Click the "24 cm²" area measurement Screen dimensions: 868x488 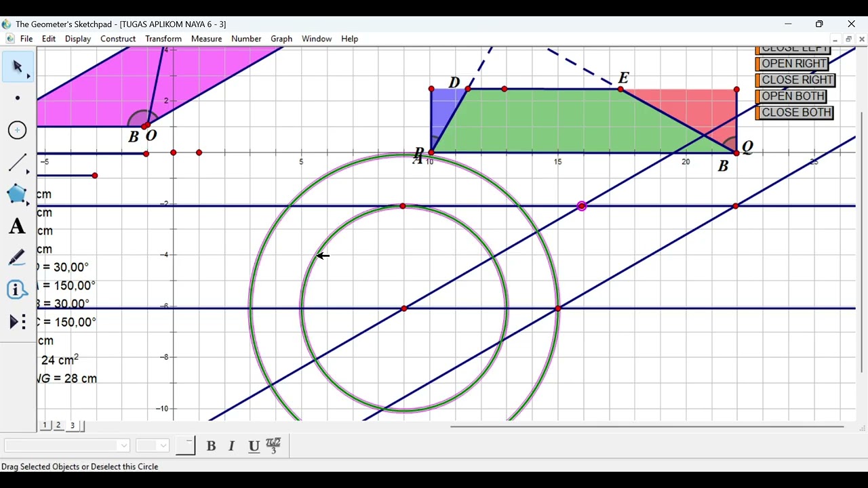pos(60,359)
